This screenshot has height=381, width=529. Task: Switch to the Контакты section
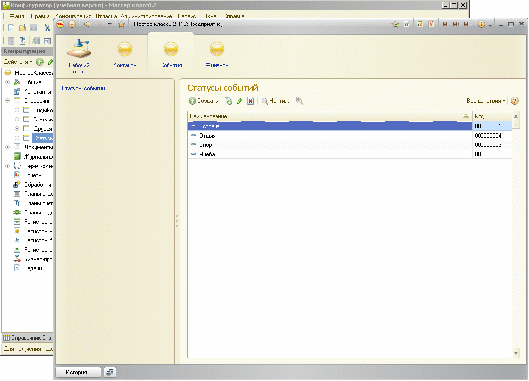pos(125,55)
